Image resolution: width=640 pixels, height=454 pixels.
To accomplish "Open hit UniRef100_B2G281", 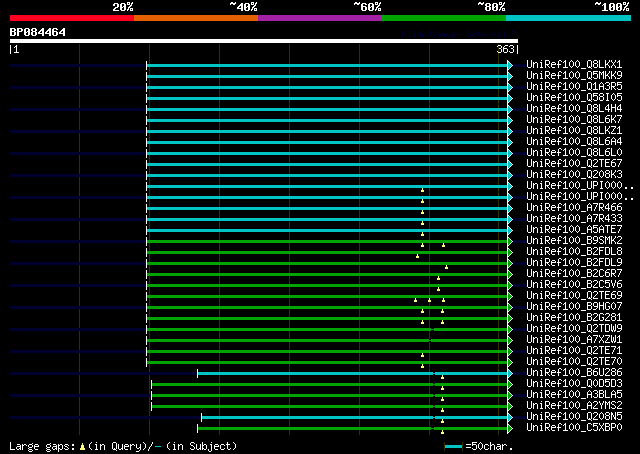I will (x=574, y=317).
